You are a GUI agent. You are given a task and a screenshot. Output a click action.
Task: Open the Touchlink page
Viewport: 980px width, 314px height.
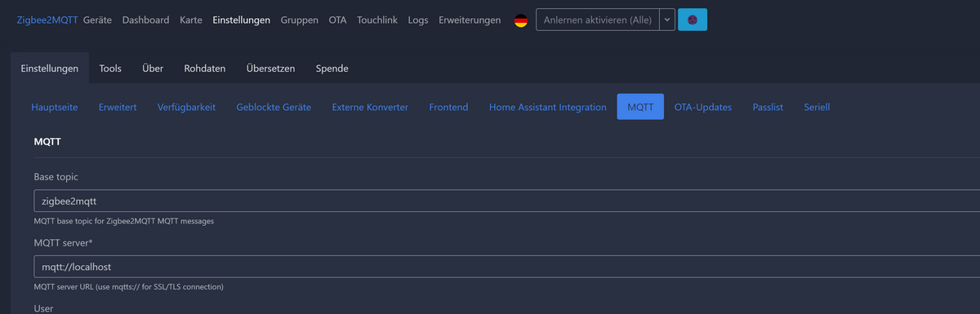(x=377, y=20)
